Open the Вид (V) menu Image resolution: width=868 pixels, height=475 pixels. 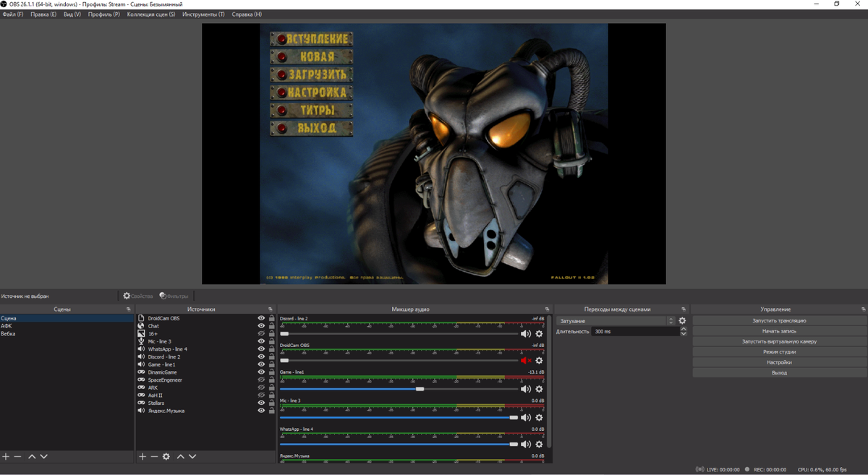coord(72,14)
